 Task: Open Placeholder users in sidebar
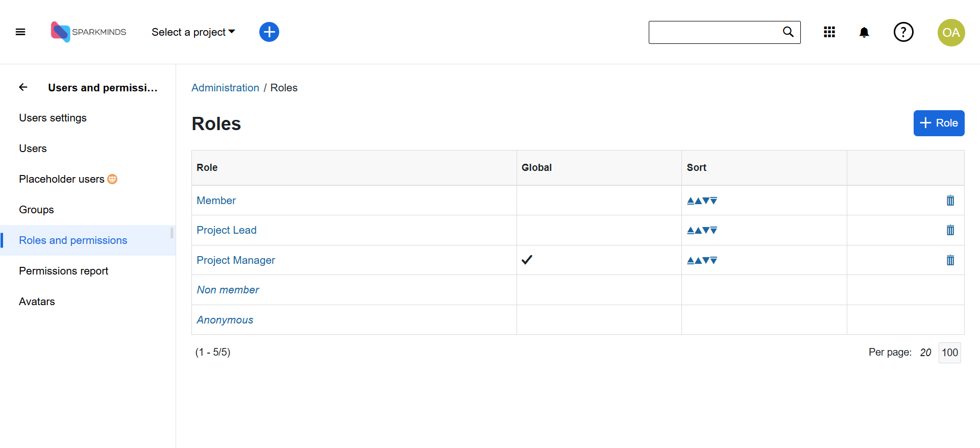(x=62, y=179)
